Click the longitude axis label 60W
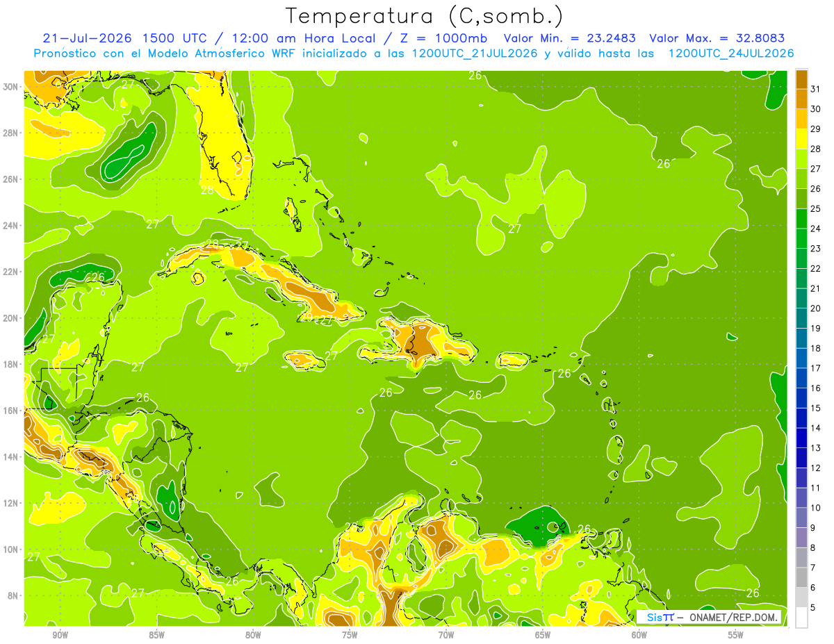The image size is (834, 644). coord(639,635)
